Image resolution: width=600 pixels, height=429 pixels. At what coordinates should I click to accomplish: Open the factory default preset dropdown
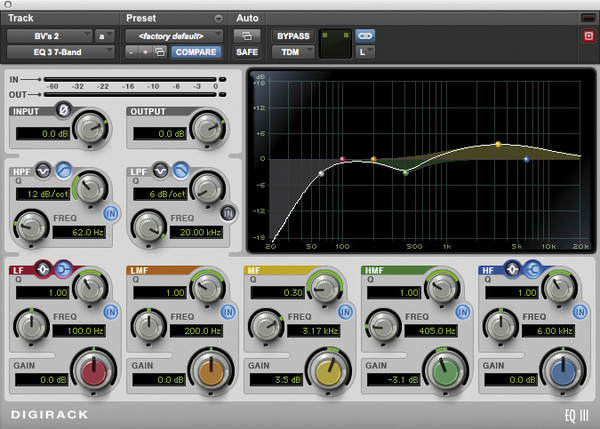pos(174,36)
